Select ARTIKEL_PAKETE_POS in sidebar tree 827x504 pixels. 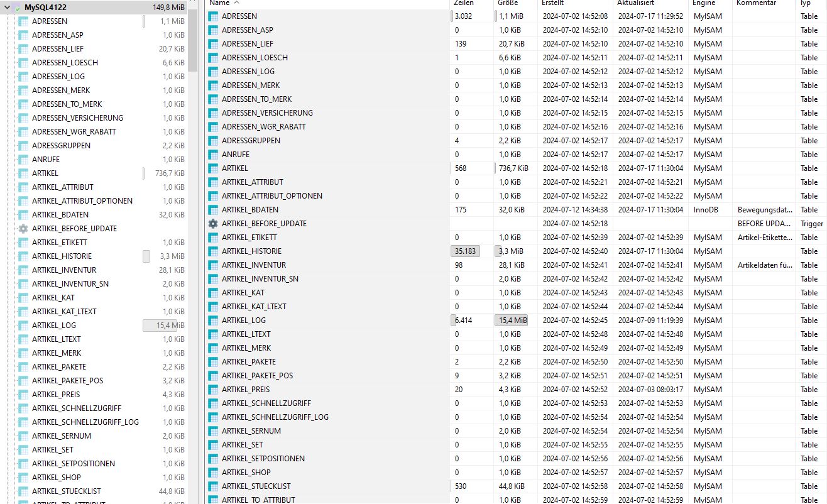click(67, 381)
